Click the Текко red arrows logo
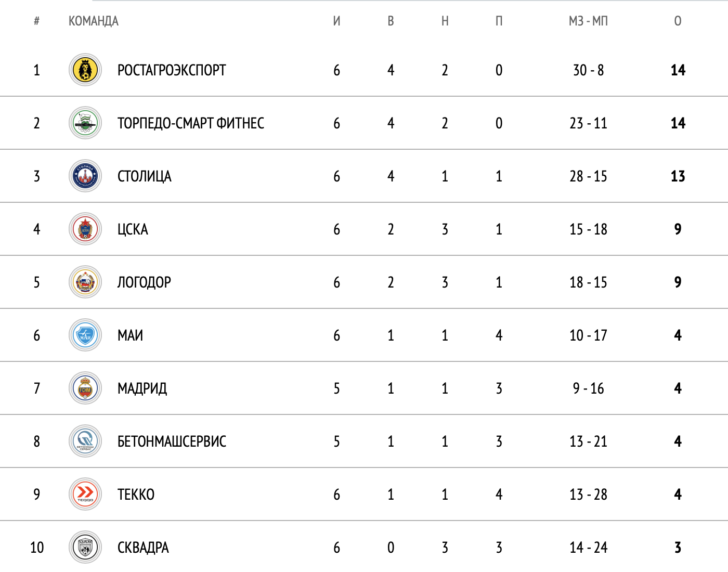The height and width of the screenshot is (572, 728). pyautogui.click(x=85, y=495)
